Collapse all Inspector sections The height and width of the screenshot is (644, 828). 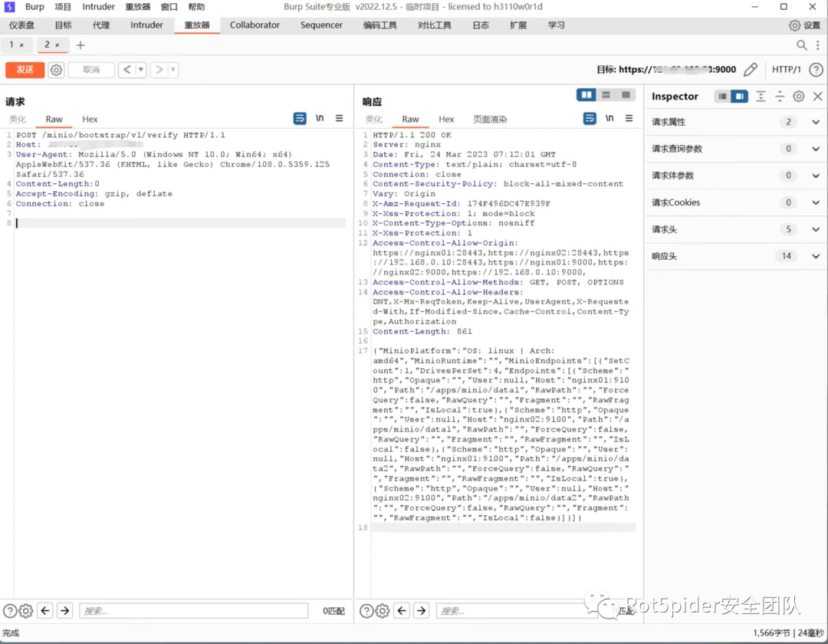coord(780,96)
